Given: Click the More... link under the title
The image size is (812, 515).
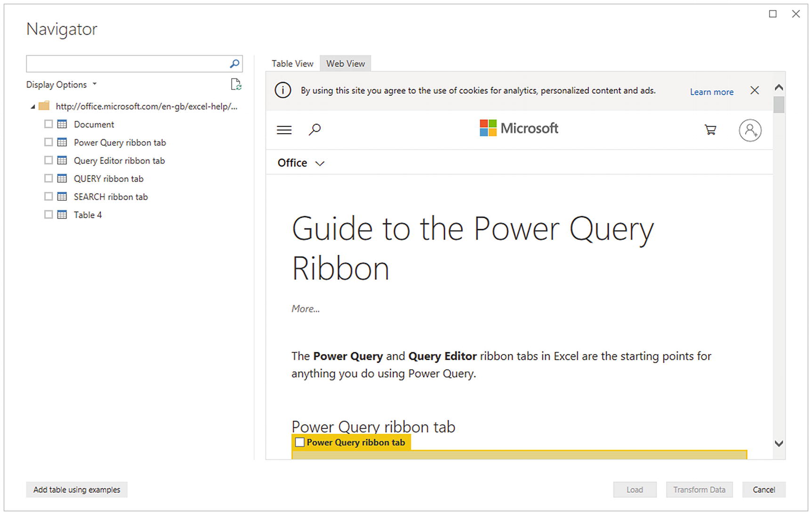Looking at the screenshot, I should click(306, 309).
